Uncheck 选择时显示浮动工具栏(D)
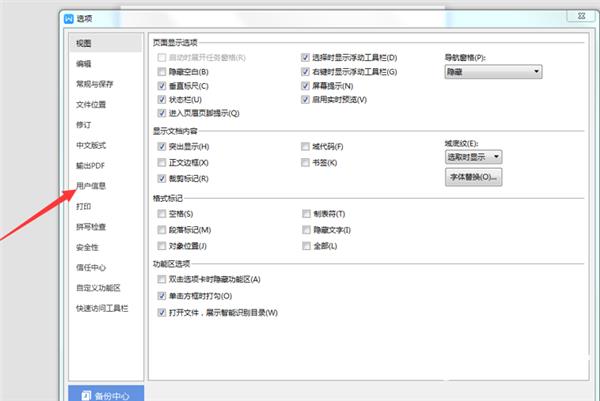Screen dimensions: 600x401 305,57
